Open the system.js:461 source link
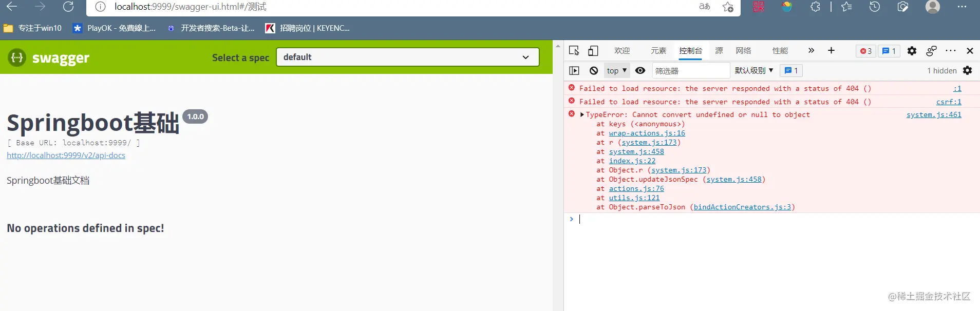 pos(934,115)
